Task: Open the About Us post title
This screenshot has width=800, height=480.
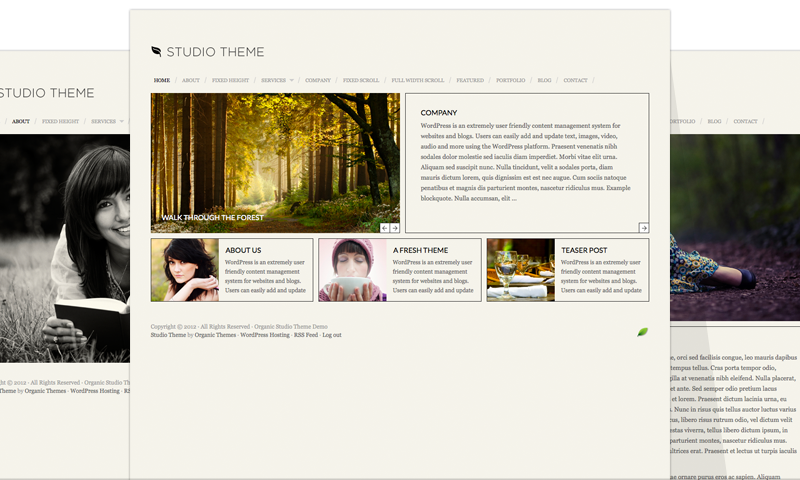Action: pos(243,250)
